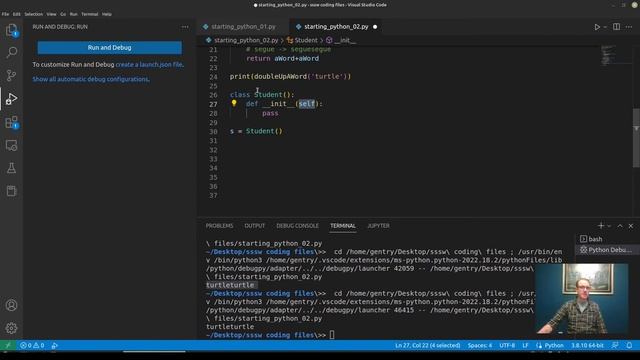
Task: Close the terminal panel
Action: pos(631,226)
